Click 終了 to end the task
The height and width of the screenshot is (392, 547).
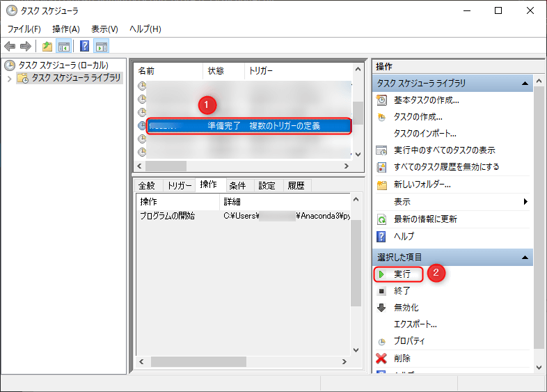click(402, 290)
